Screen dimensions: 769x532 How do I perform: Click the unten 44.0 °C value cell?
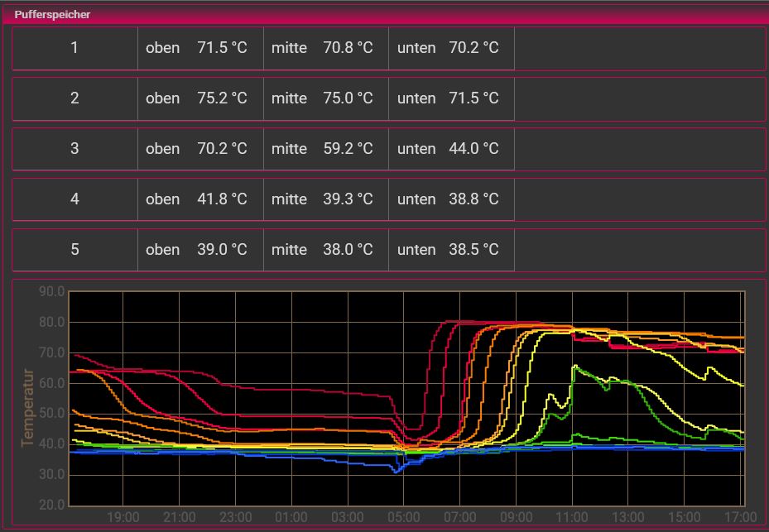pyautogui.click(x=451, y=149)
